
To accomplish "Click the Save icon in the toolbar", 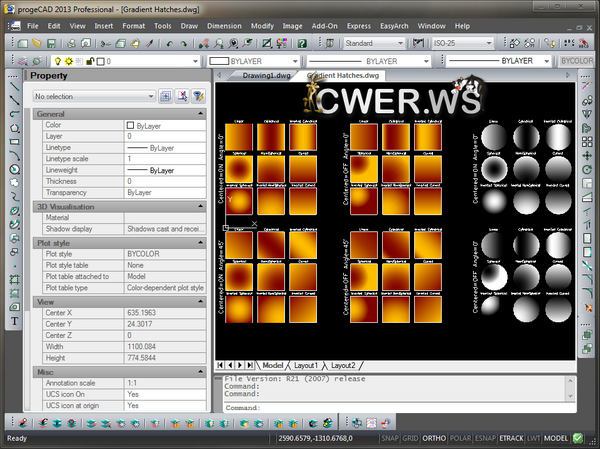I will click(x=51, y=44).
